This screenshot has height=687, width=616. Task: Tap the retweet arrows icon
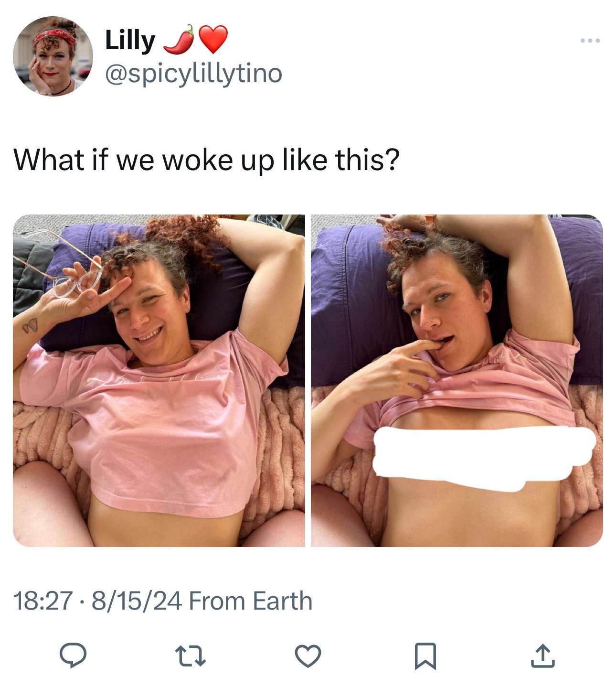191,656
